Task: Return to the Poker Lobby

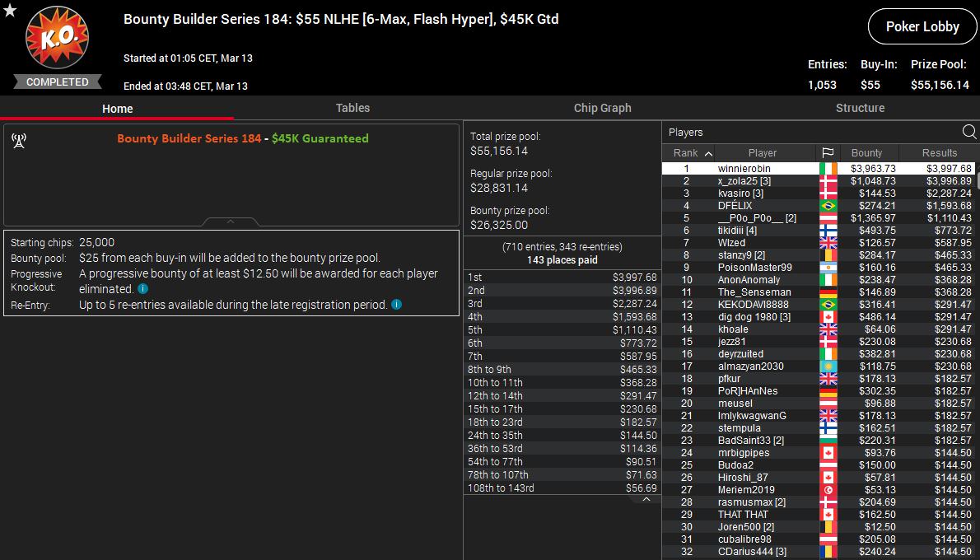Action: pos(922,27)
